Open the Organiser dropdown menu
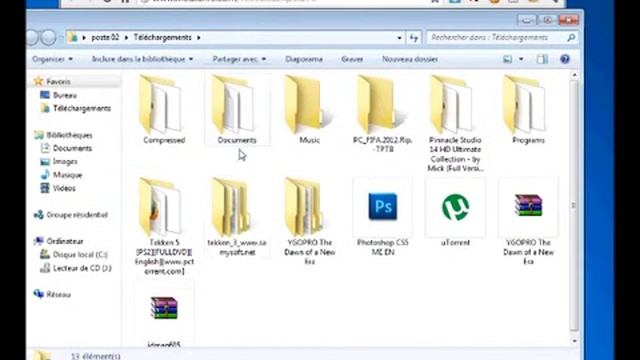 (52, 59)
